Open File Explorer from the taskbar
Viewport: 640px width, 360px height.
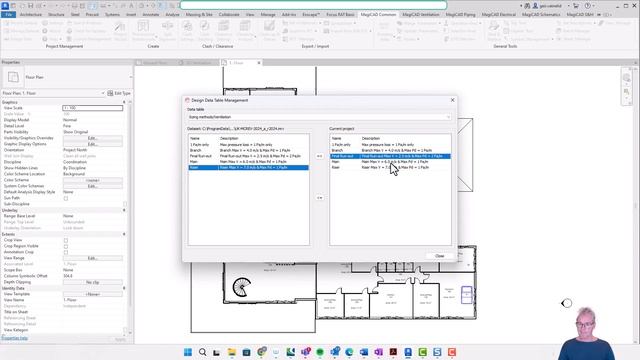tap(231, 352)
